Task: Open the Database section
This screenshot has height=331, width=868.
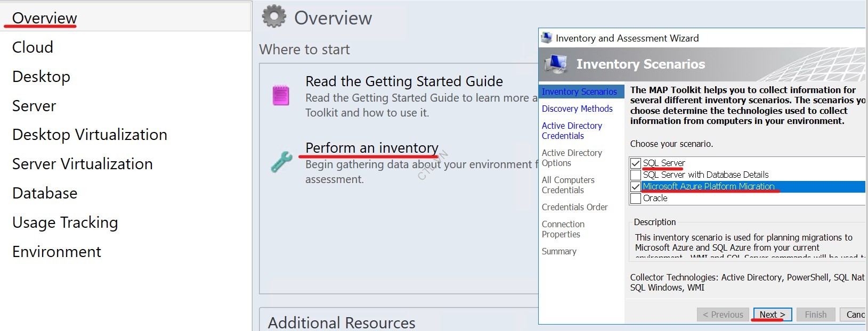Action: pyautogui.click(x=45, y=193)
